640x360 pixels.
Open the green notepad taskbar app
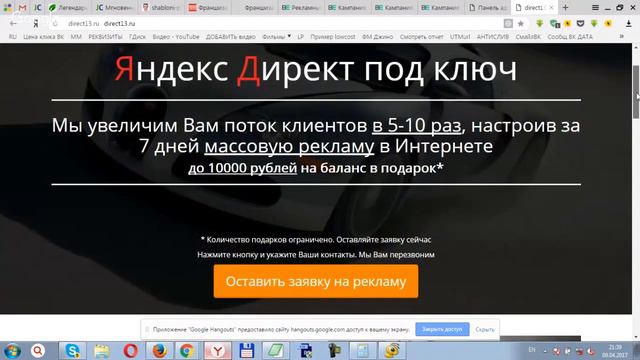[276, 351]
